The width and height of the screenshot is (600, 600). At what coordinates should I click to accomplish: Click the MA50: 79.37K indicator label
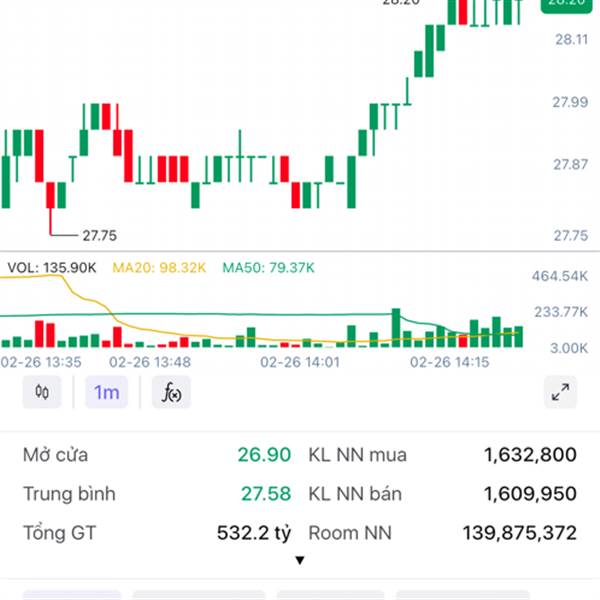pos(268,268)
